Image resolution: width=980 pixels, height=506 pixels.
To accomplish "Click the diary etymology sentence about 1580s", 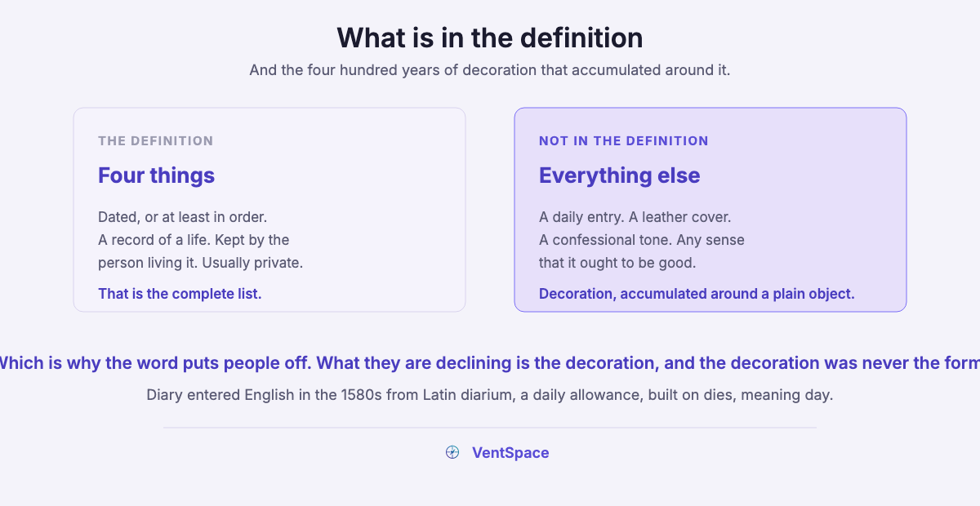I will point(490,395).
